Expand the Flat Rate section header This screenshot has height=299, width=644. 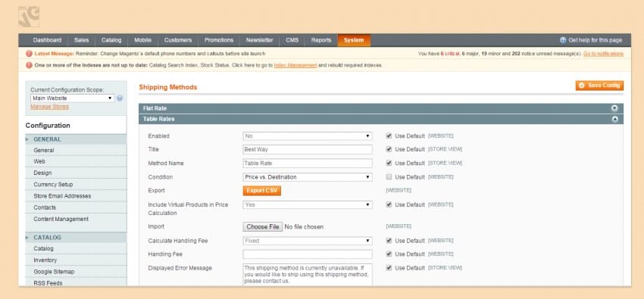381,108
